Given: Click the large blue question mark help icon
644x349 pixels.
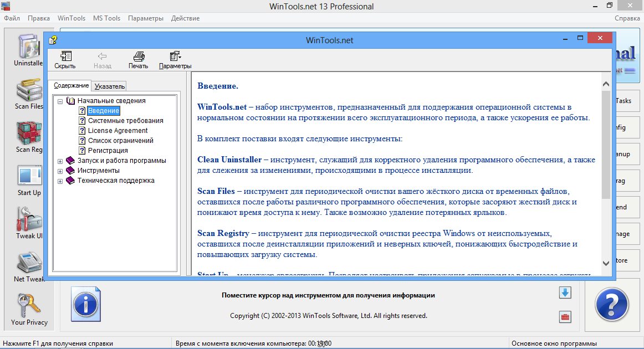Looking at the screenshot, I should 612,304.
